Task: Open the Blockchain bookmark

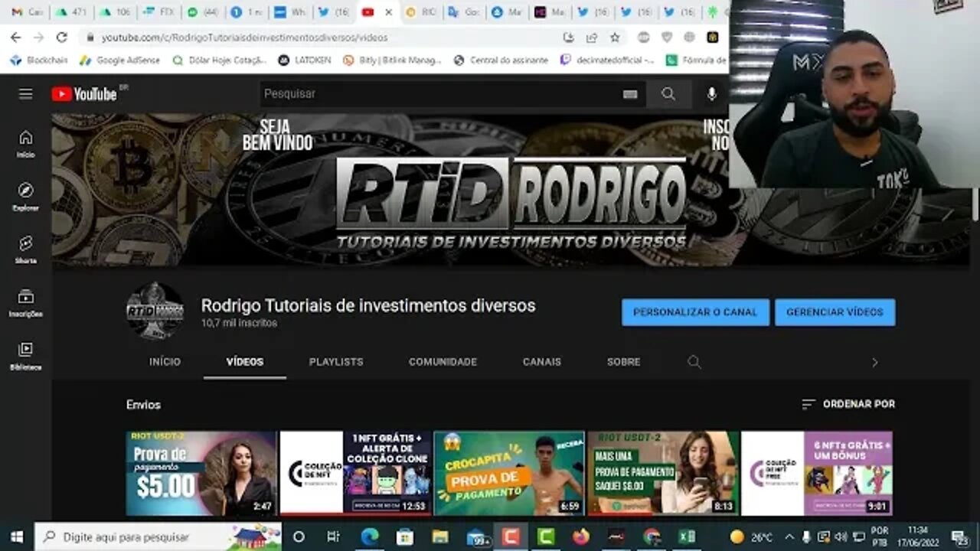Action: [39, 60]
